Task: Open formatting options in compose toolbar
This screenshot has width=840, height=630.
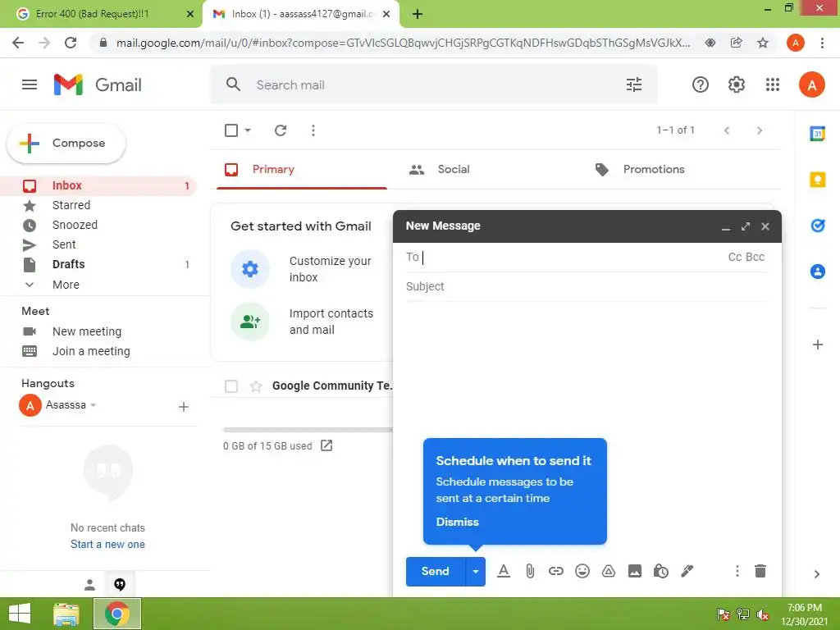Action: 503,571
